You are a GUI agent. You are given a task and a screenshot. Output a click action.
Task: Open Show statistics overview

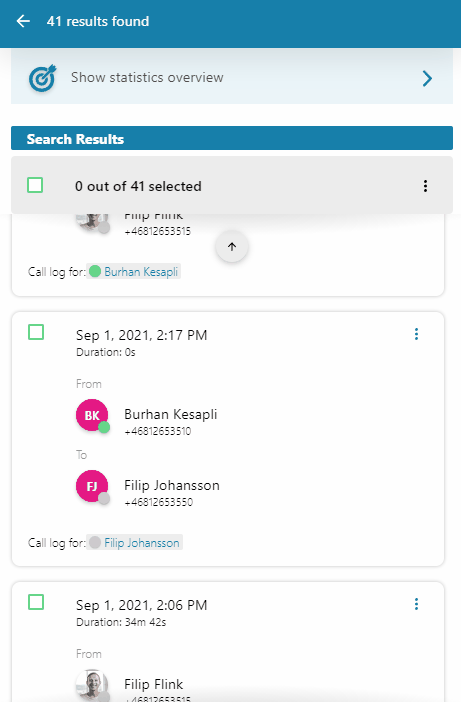[232, 77]
